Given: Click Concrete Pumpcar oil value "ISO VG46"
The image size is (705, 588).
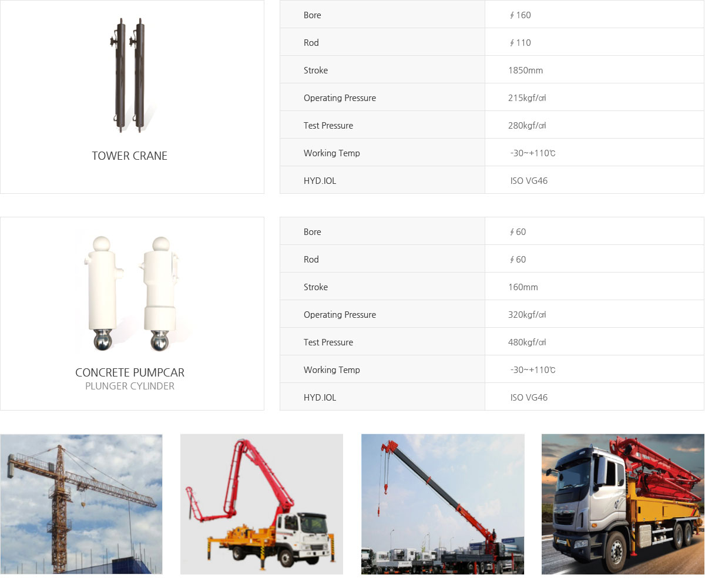Looking at the screenshot, I should (x=529, y=397).
